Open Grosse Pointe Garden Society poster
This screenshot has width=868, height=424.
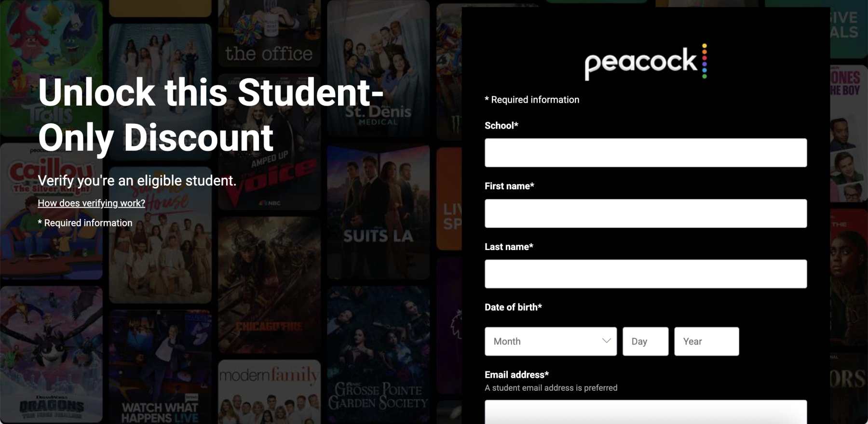coord(378,355)
